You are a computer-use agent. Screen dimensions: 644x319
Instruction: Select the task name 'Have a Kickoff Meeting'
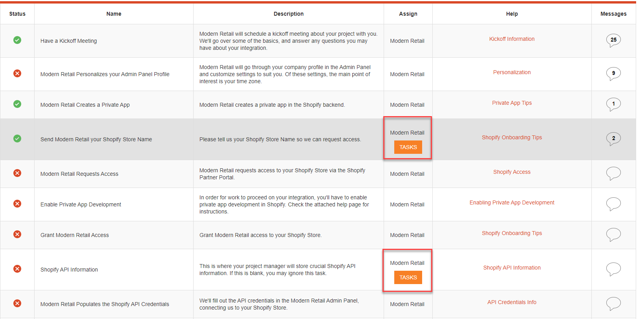[69, 41]
